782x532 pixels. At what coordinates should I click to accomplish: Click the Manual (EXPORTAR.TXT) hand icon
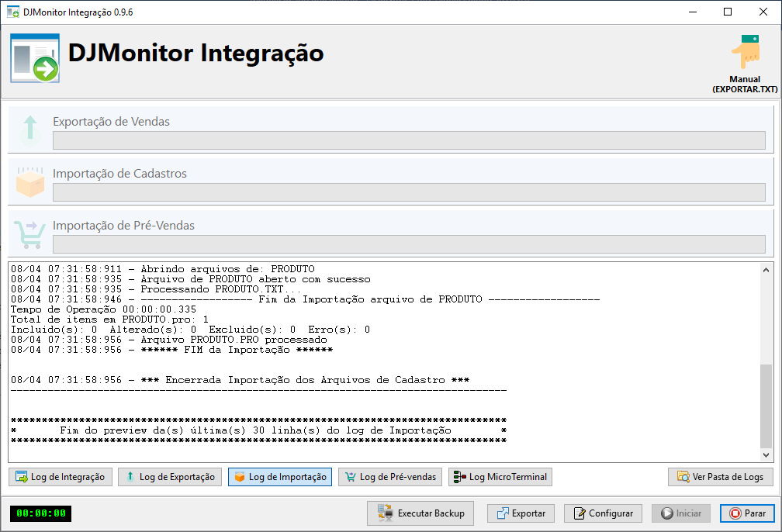coord(746,52)
